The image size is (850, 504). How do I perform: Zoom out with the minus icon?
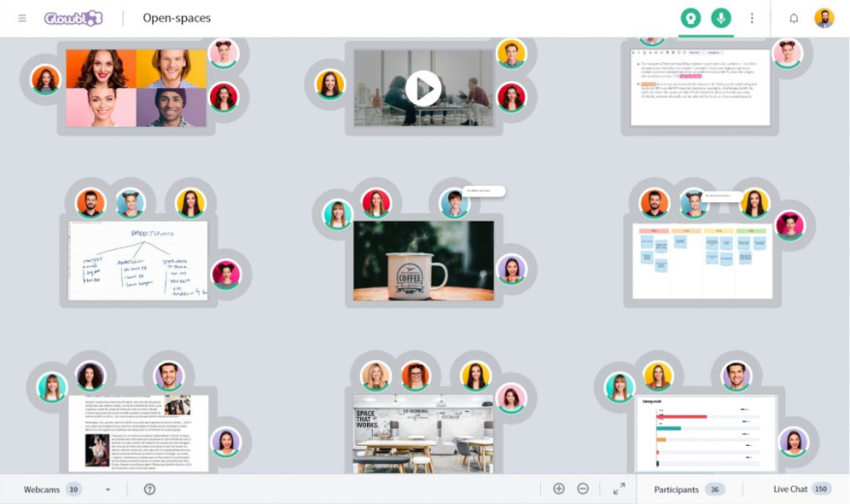[583, 489]
